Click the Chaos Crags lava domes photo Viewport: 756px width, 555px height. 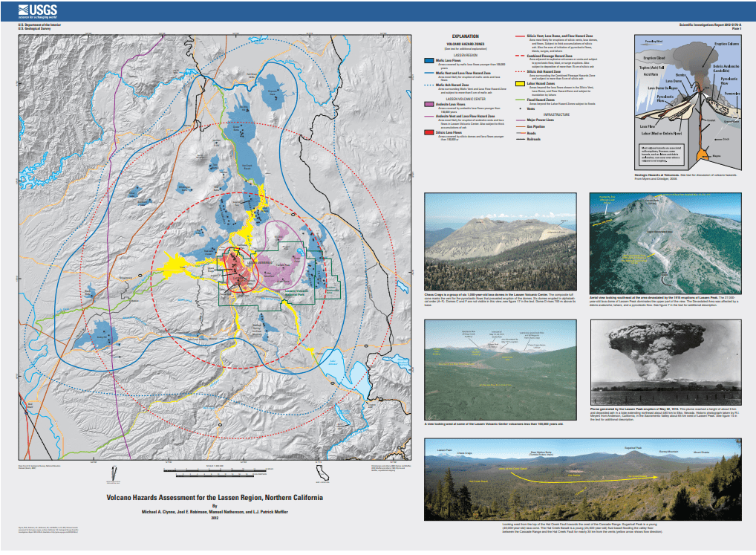coord(501,242)
